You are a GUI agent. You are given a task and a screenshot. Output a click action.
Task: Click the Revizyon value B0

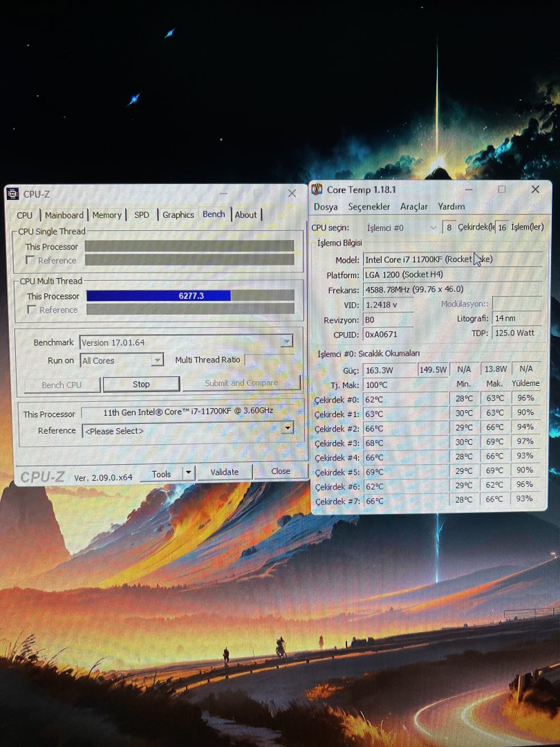(388, 320)
